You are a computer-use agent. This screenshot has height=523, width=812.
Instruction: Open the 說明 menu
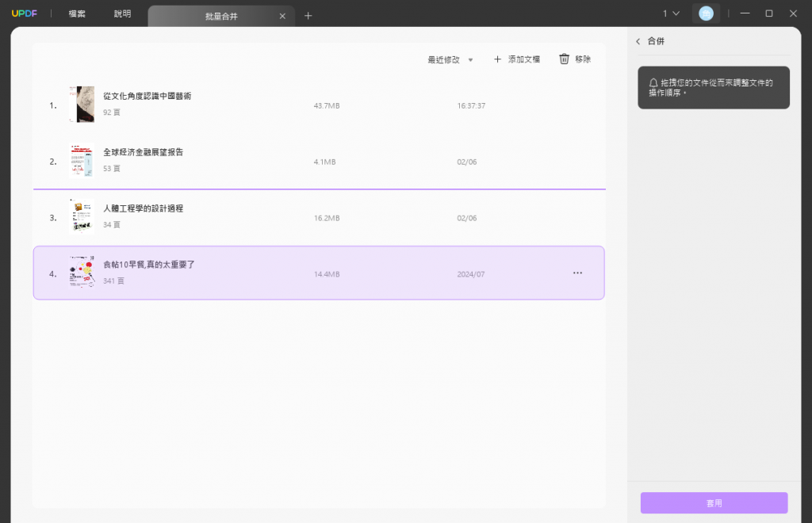tap(122, 13)
